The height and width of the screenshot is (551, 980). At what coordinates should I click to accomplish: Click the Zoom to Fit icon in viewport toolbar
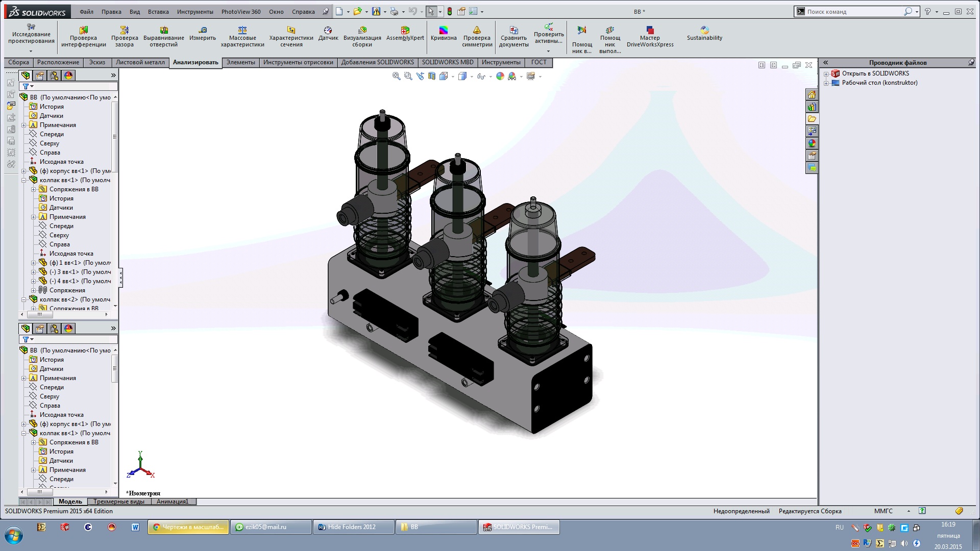click(x=396, y=76)
